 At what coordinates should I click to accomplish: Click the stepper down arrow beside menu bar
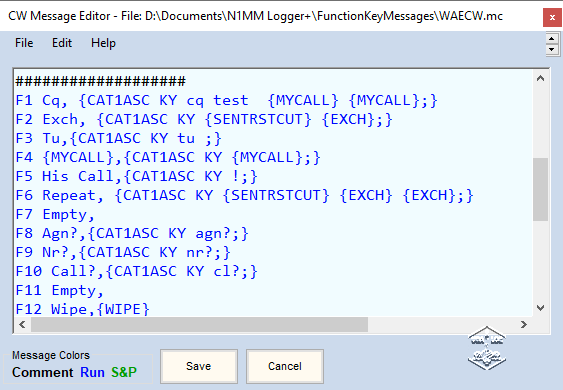pyautogui.click(x=552, y=49)
